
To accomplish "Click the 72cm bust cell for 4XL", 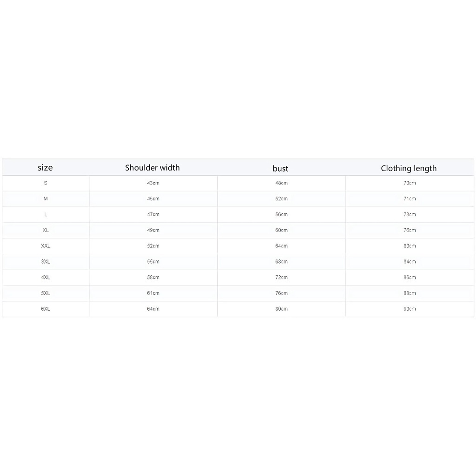I will click(x=281, y=278).
